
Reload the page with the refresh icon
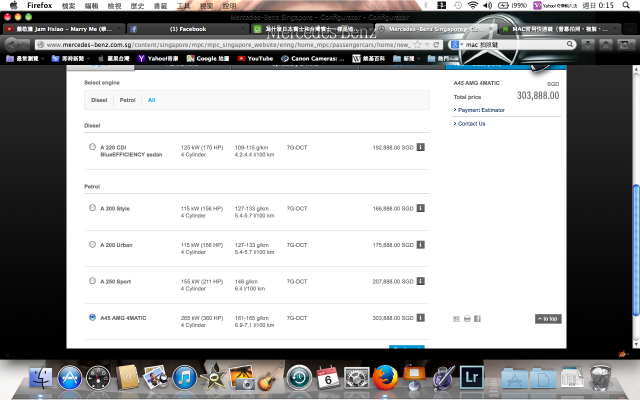click(x=436, y=44)
